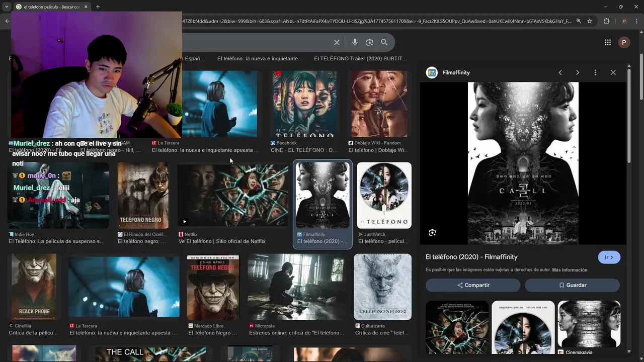The image size is (644, 362).
Task: Open the related broken glass image in side panel
Action: pyautogui.click(x=457, y=327)
